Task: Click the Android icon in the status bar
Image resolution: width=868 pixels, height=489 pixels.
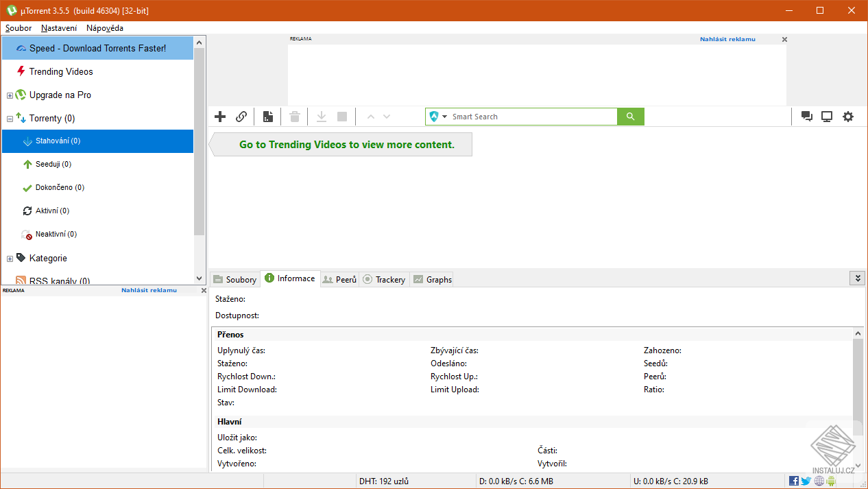Action: [x=831, y=480]
